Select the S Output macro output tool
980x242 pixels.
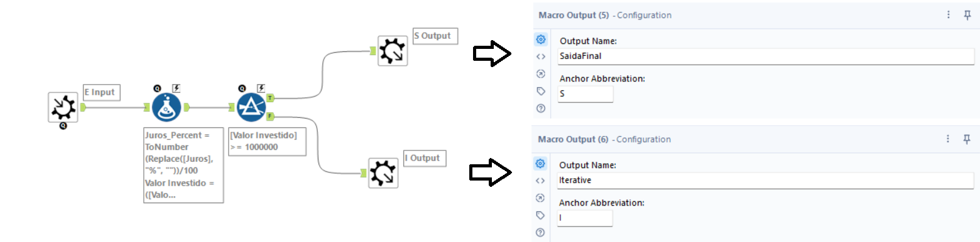tap(393, 51)
